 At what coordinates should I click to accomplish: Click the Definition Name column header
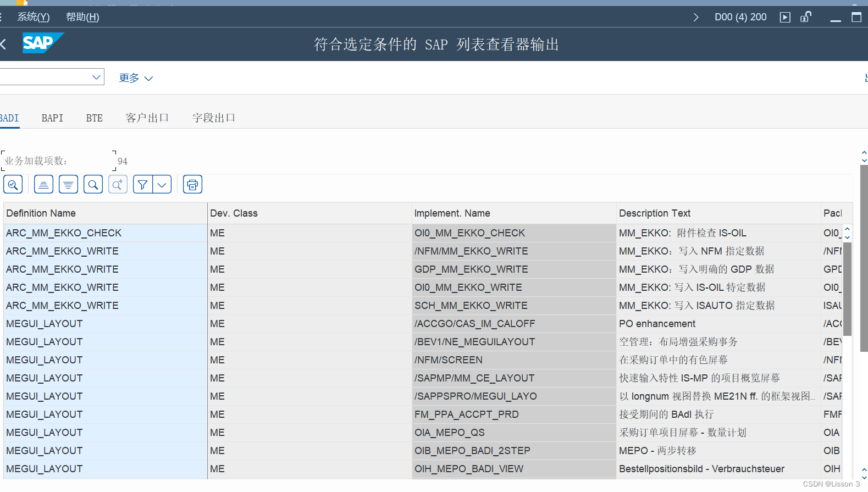105,213
